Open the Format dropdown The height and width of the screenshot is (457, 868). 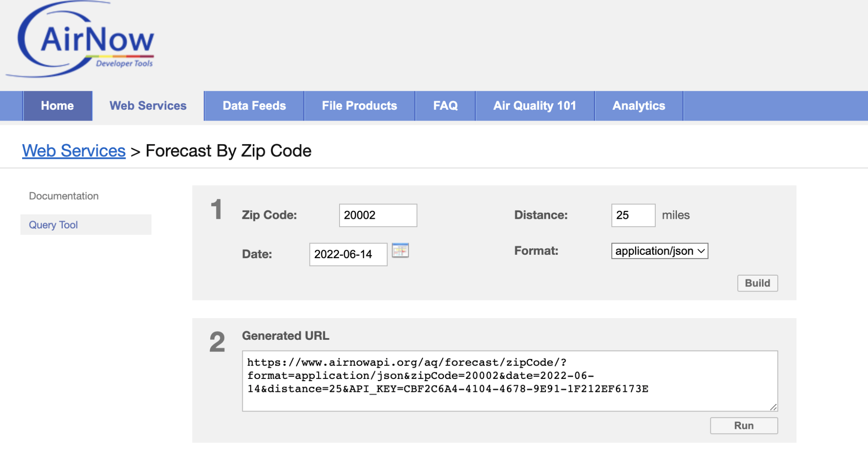click(x=659, y=251)
